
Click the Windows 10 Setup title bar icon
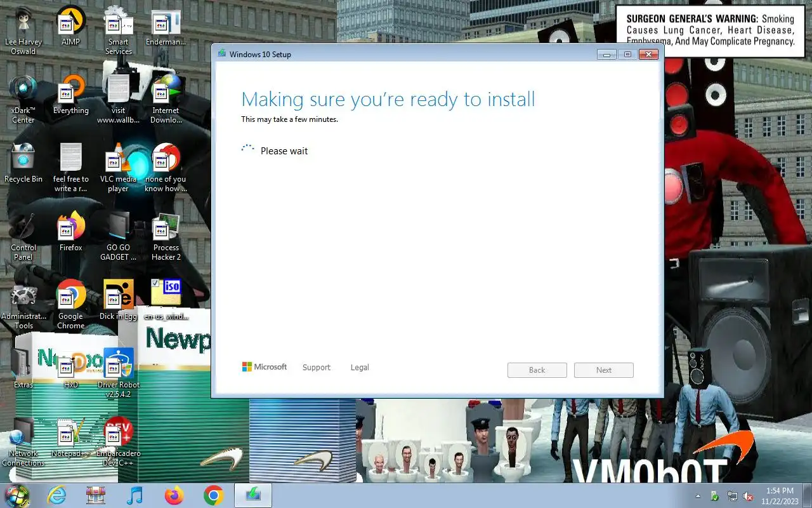click(221, 54)
